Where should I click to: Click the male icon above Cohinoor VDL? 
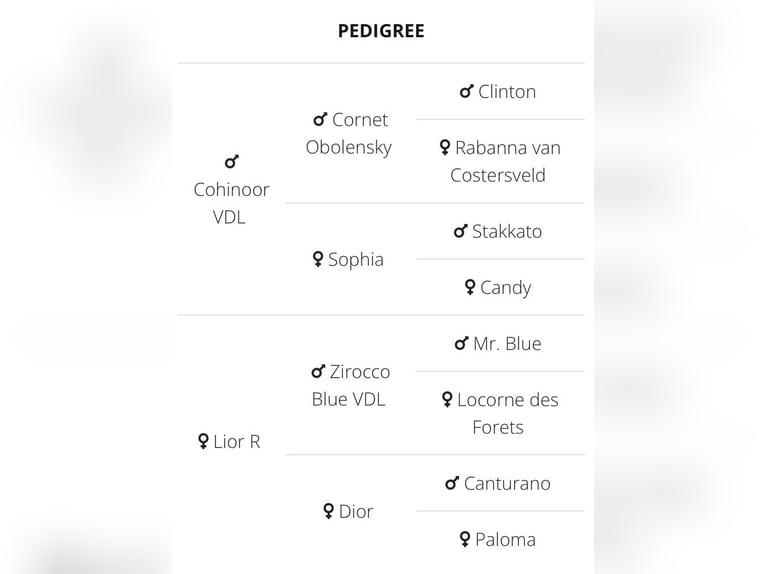pyautogui.click(x=232, y=162)
